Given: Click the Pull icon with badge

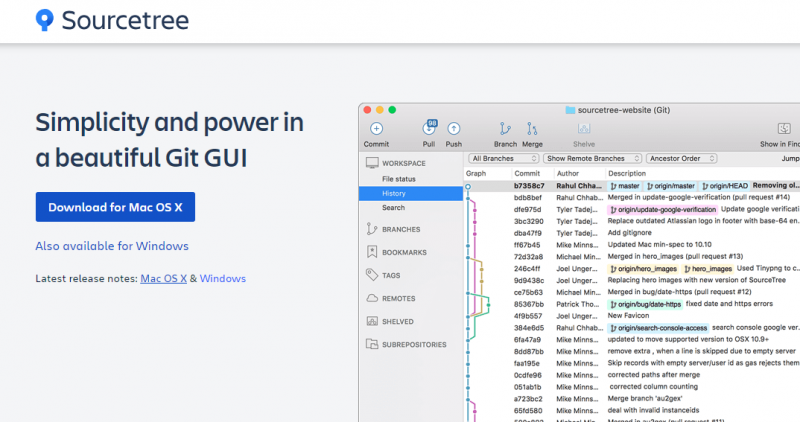Looking at the screenshot, I should [x=429, y=128].
